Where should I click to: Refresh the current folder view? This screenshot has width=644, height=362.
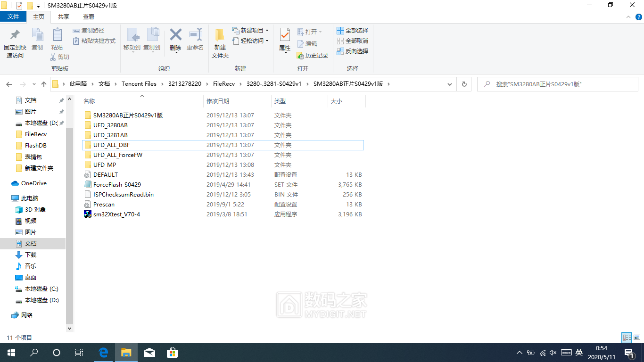[x=464, y=84]
